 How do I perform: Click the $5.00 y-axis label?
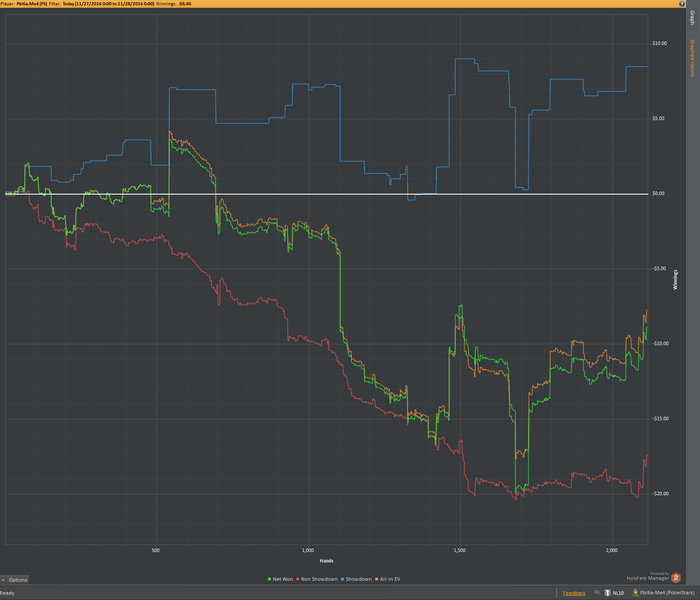pos(658,118)
